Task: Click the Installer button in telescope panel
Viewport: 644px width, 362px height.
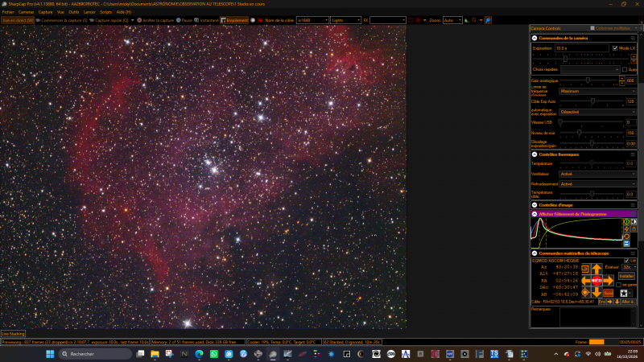Action: point(627,276)
